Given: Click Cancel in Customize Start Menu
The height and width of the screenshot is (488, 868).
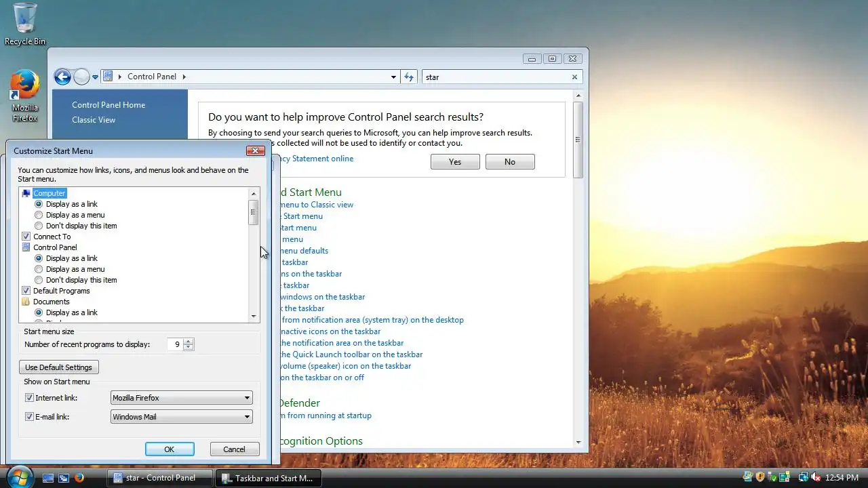Looking at the screenshot, I should [x=234, y=449].
